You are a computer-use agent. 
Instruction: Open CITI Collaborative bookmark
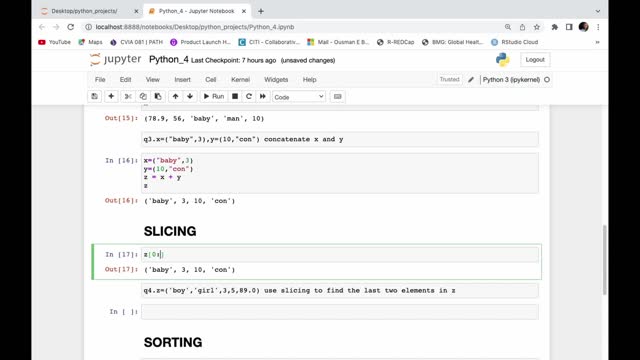(269, 42)
